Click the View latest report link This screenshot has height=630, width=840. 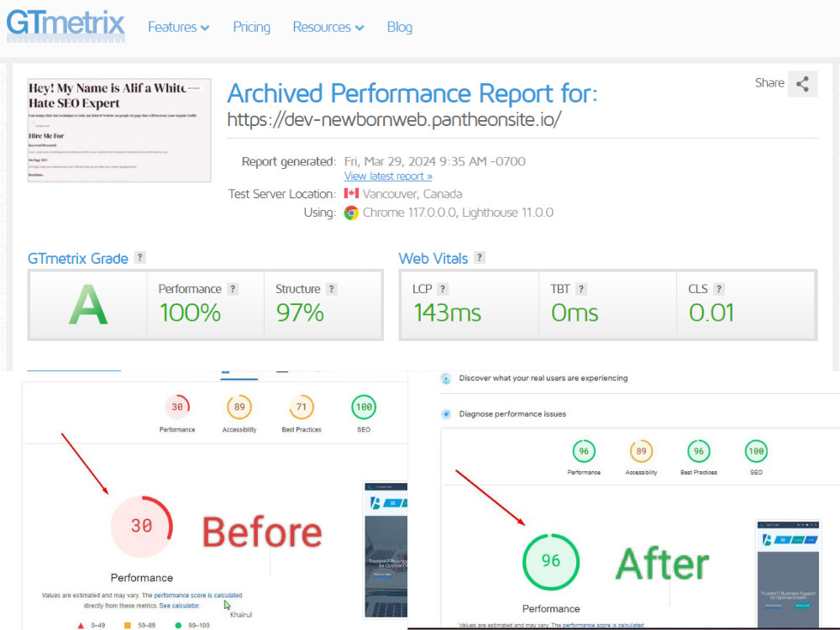click(387, 176)
